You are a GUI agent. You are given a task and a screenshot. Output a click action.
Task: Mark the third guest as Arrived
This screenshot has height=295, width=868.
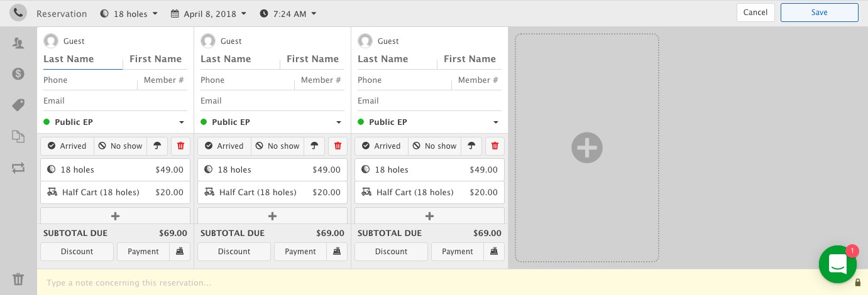382,146
